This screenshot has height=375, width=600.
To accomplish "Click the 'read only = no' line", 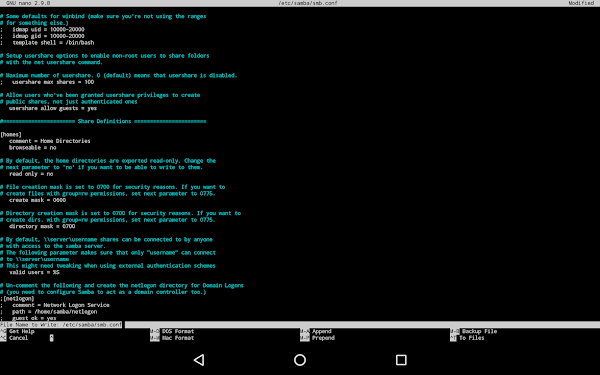I will click(31, 174).
